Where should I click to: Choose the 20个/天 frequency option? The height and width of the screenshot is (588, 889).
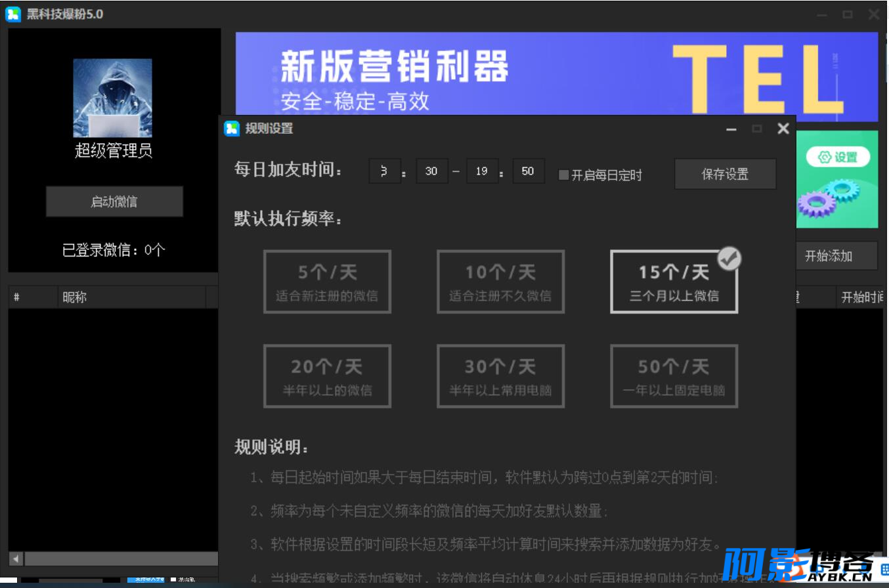[327, 376]
